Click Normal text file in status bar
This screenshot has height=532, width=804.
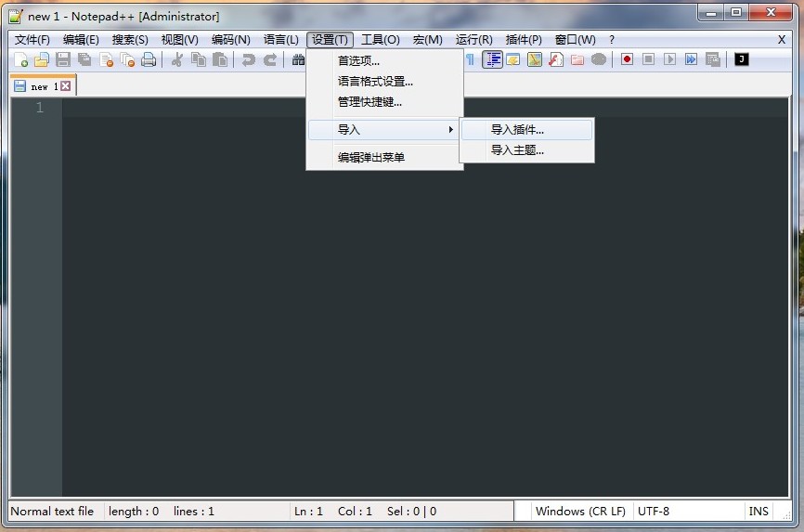pyautogui.click(x=52, y=511)
